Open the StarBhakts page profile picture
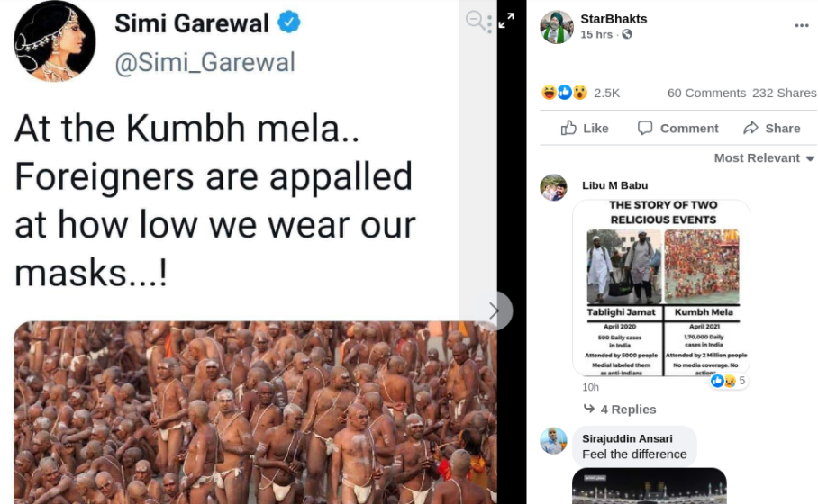The height and width of the screenshot is (504, 818). [556, 27]
